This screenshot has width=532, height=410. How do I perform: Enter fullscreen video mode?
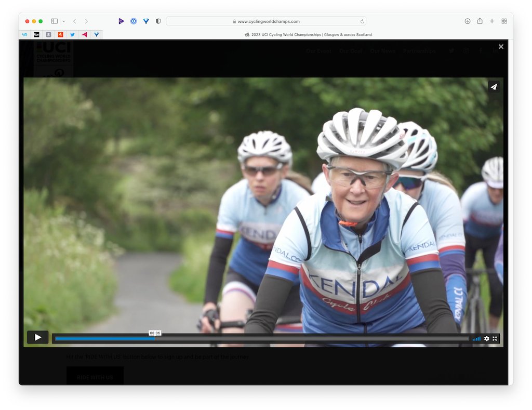pyautogui.click(x=495, y=338)
